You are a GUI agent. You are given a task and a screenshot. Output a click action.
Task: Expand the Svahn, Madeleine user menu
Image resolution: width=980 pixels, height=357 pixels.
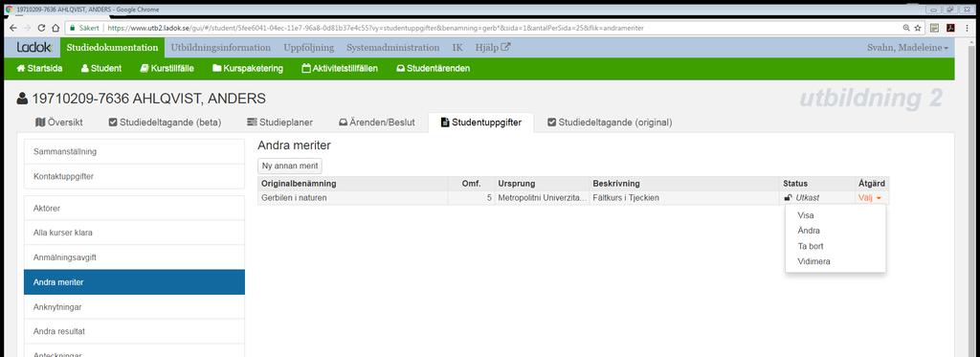click(x=907, y=48)
